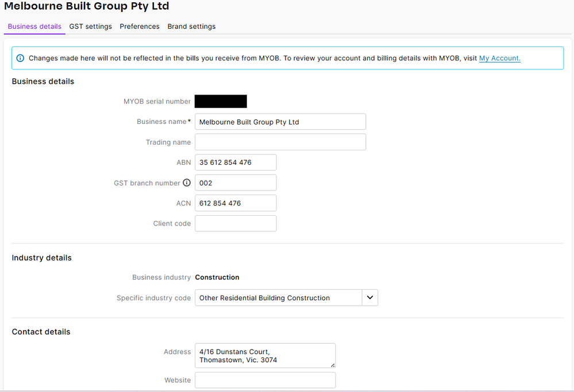Click the empty Website field
574x392 pixels.
264,380
